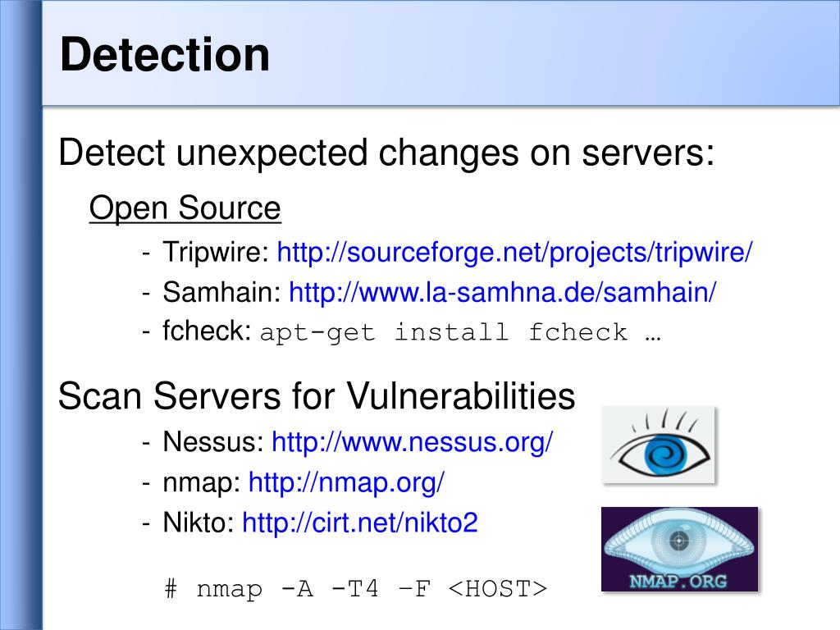Screen dimensions: 840x630
Task: Open the Nikto cirt.net link
Action: tap(359, 523)
